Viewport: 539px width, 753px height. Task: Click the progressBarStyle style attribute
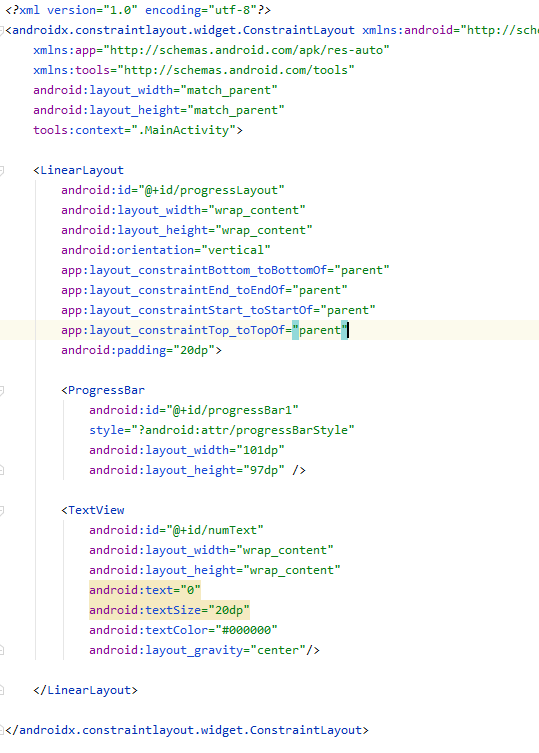tap(221, 430)
